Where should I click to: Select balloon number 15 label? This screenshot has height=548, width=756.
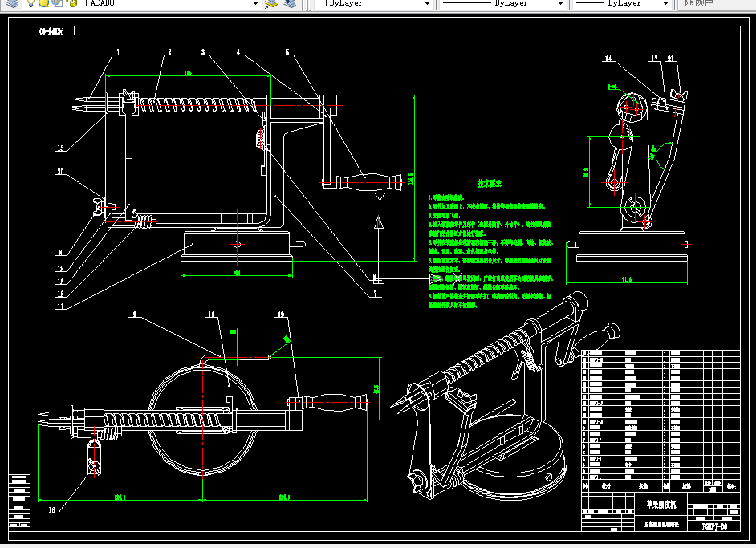click(60, 148)
